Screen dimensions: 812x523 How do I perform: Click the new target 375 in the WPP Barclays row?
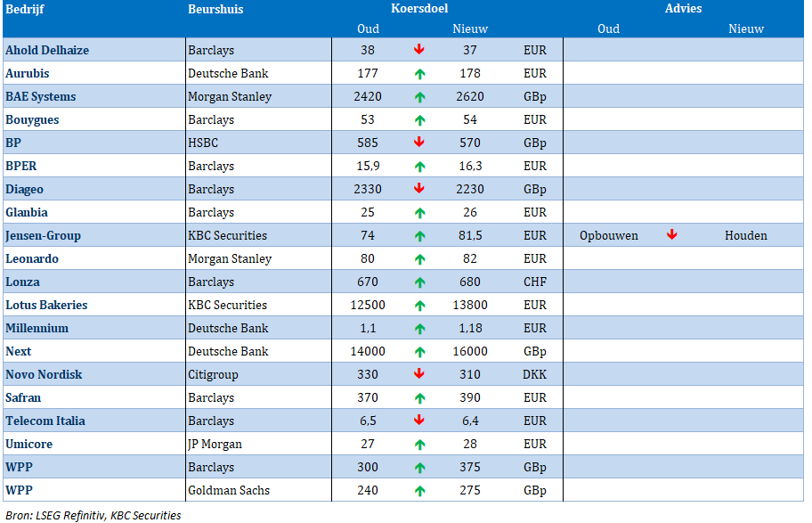click(x=470, y=468)
